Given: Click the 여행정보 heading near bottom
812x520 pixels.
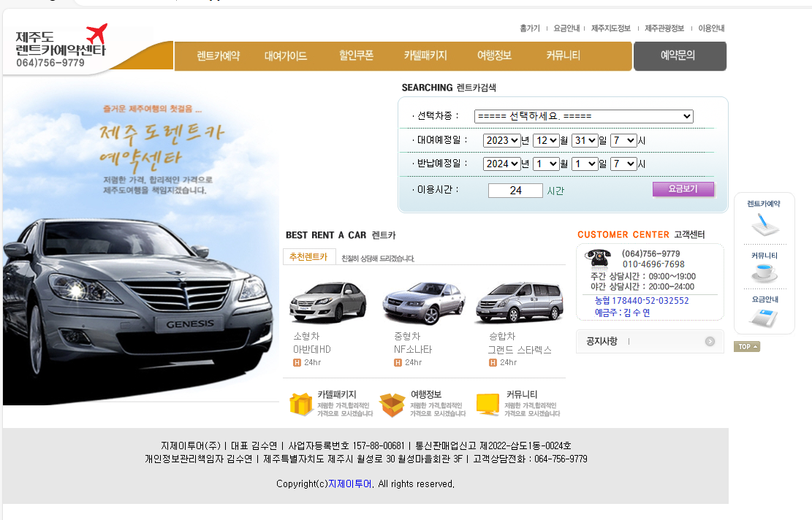Looking at the screenshot, I should 425,394.
